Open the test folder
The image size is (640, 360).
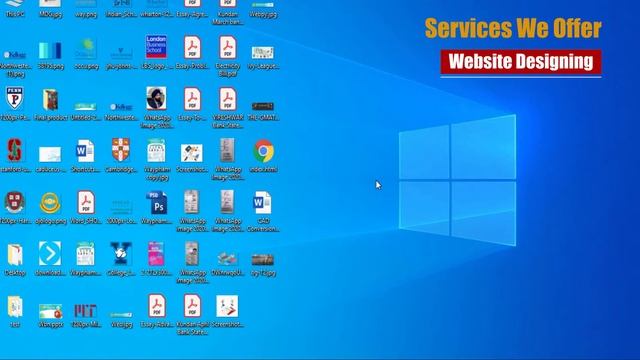[15, 307]
